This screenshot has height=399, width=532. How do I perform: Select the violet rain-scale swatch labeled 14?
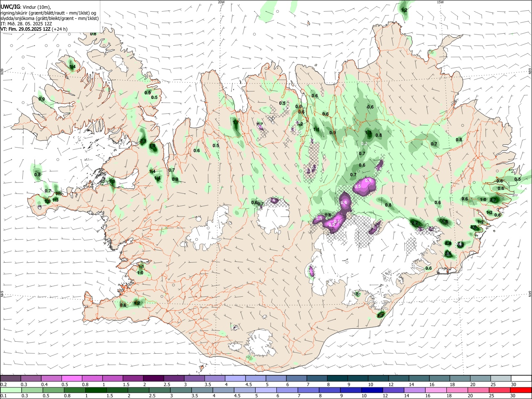tap(415, 390)
